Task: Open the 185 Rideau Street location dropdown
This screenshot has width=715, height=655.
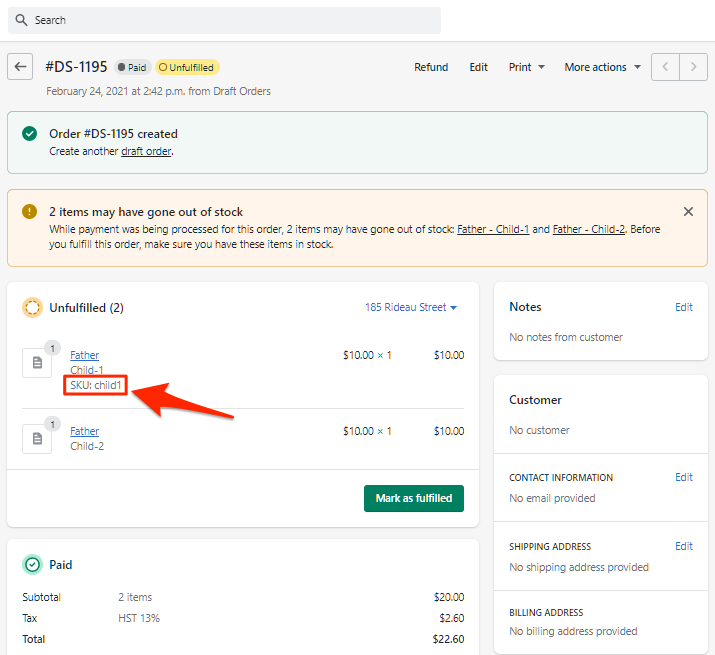Action: [x=411, y=307]
